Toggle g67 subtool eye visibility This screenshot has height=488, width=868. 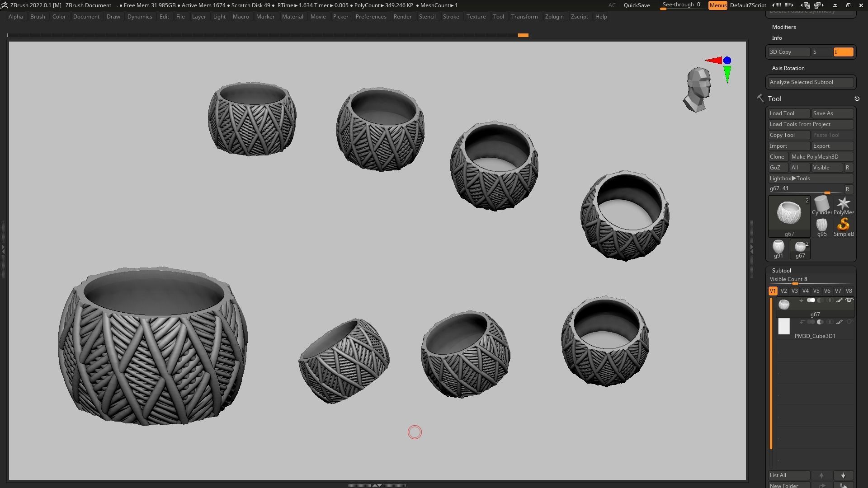849,300
